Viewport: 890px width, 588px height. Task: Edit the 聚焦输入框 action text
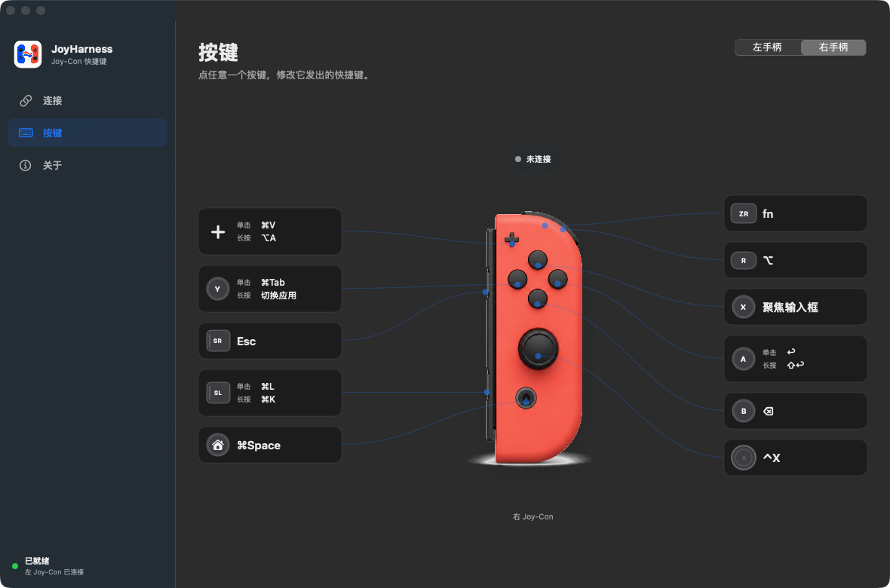click(x=790, y=307)
